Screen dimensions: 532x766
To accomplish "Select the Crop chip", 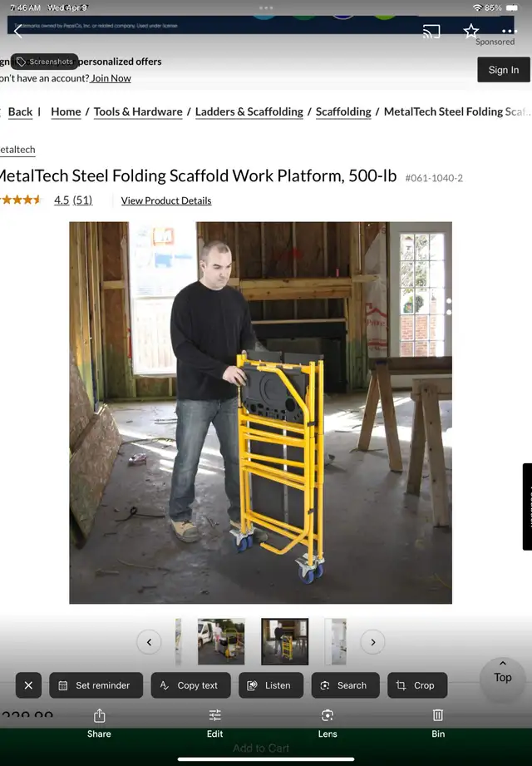I will click(x=417, y=685).
